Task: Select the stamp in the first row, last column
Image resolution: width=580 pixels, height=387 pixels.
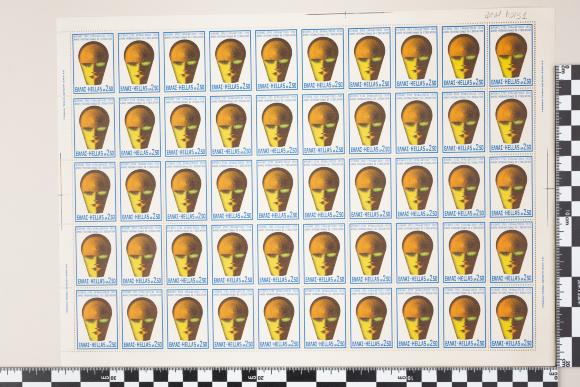Action: pyautogui.click(x=512, y=55)
